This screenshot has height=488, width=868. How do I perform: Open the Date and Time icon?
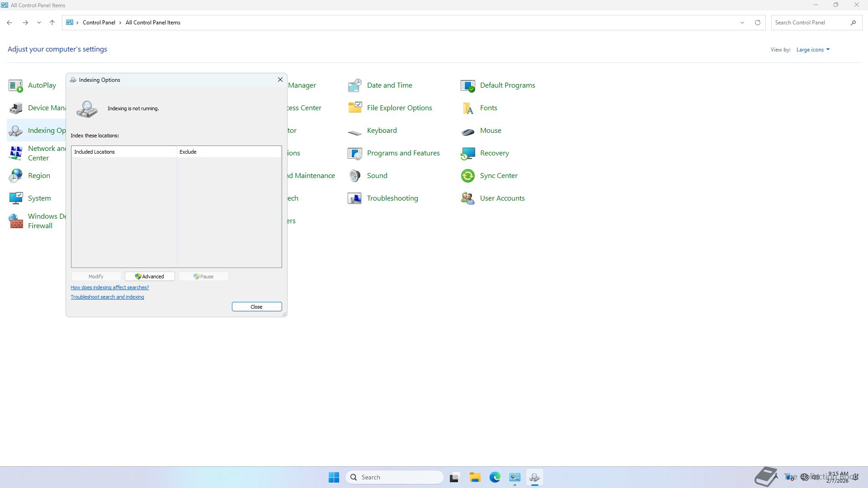(x=355, y=85)
